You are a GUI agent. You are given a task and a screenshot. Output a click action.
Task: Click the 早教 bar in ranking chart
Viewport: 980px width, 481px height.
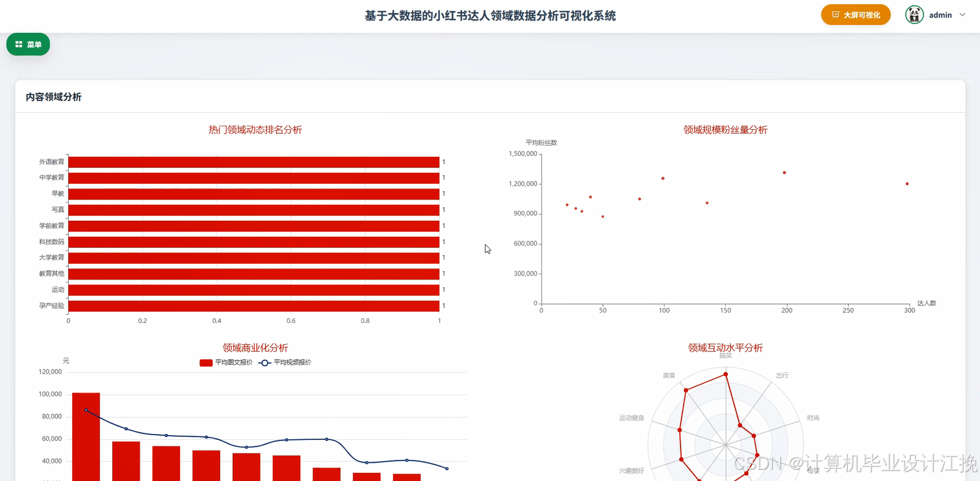254,194
